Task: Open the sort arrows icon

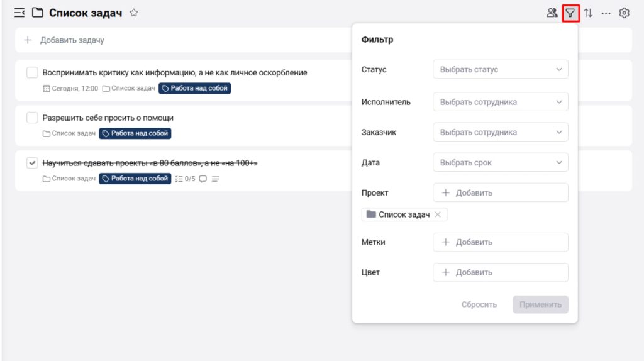Action: 588,13
